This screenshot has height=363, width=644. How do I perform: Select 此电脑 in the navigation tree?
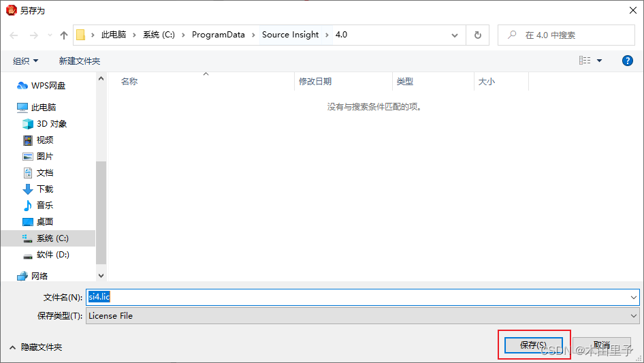tap(36, 108)
